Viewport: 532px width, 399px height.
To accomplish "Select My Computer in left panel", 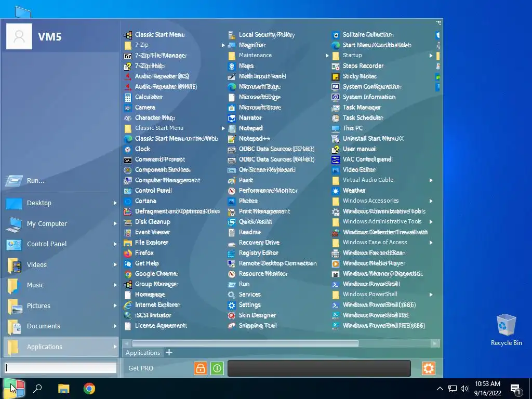I will point(61,224).
